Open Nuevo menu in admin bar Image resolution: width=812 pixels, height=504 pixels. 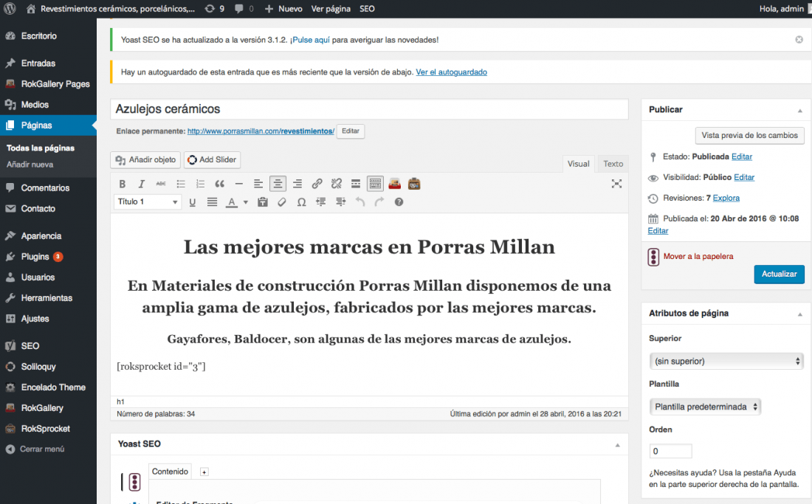click(x=283, y=9)
